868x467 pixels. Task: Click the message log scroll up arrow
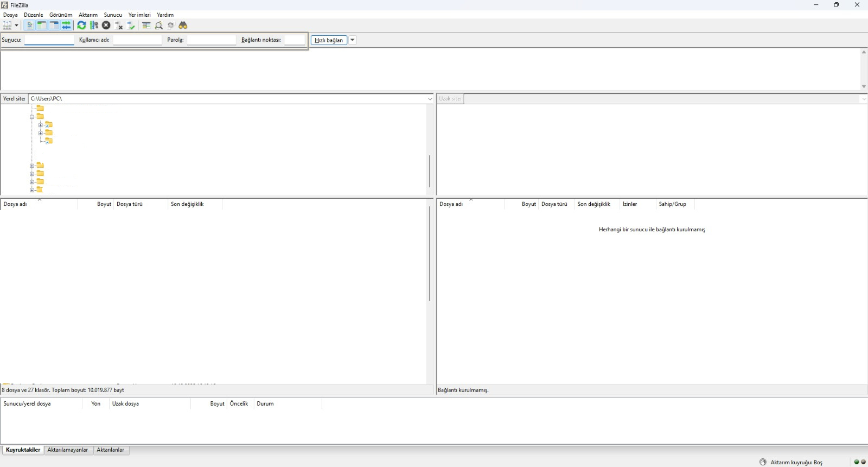click(x=864, y=52)
